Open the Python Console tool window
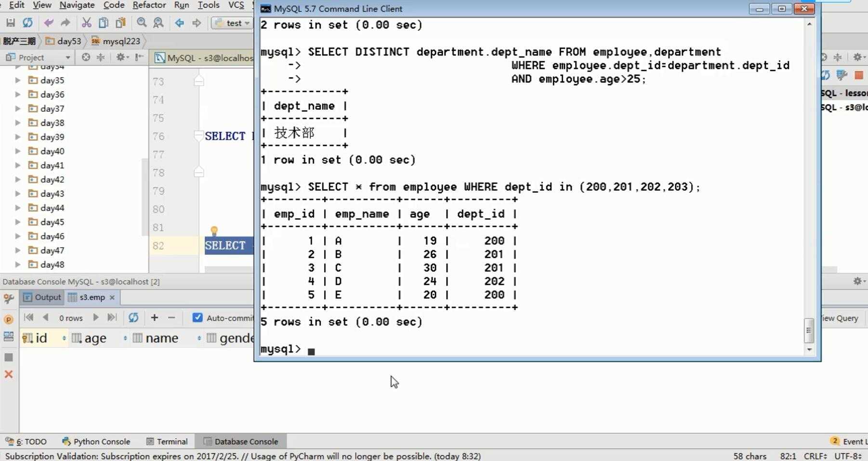868x461 pixels. [96, 441]
